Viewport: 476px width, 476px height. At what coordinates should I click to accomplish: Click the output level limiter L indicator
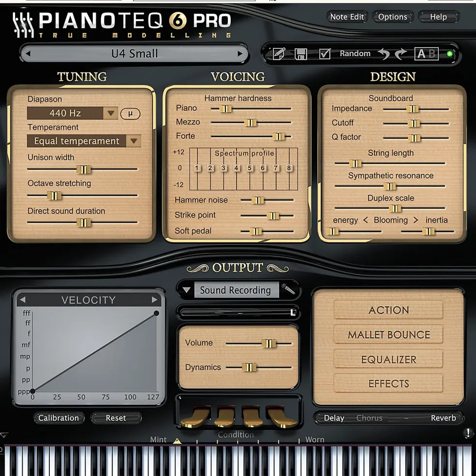[x=293, y=312]
